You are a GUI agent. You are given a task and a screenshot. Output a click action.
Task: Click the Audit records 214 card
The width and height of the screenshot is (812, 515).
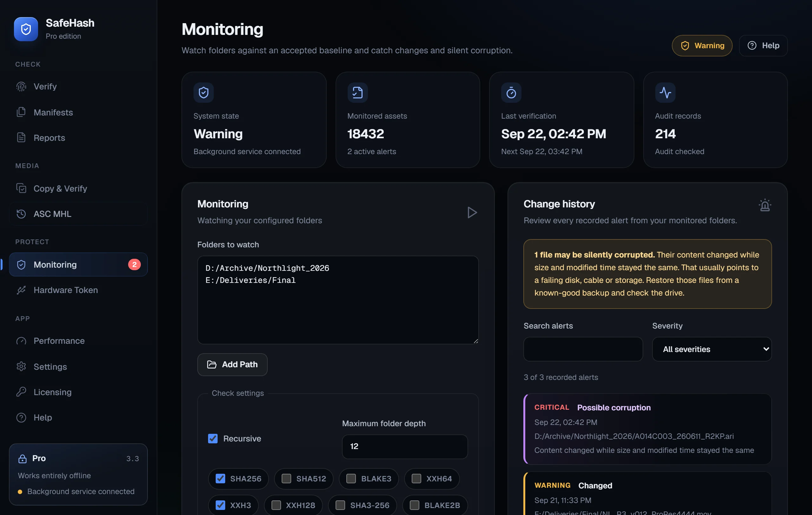tap(715, 120)
